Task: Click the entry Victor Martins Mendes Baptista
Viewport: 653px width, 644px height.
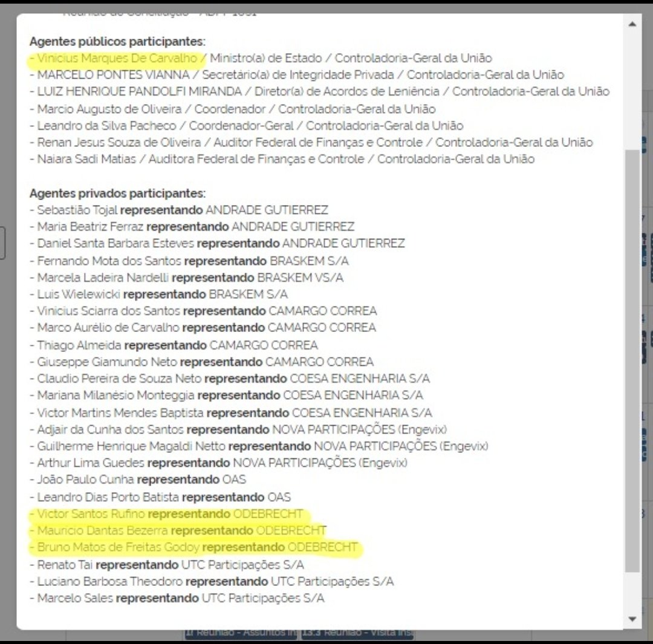Action: click(231, 413)
